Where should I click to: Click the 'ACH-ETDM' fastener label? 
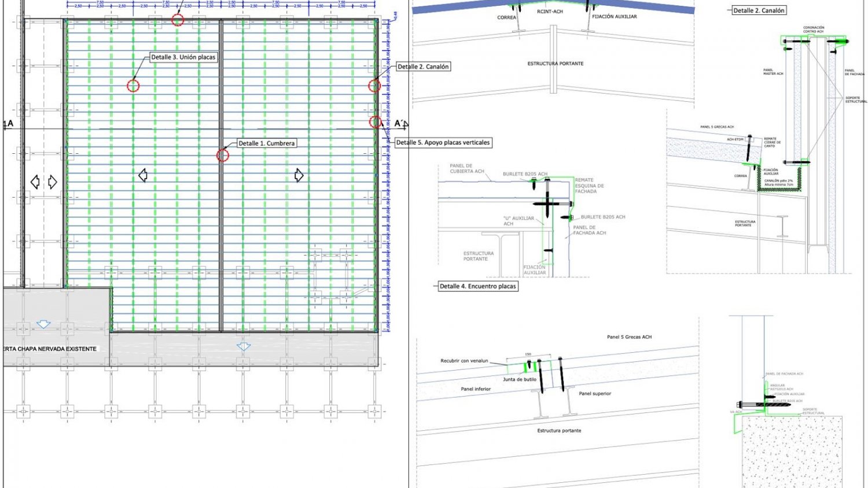[x=735, y=139]
